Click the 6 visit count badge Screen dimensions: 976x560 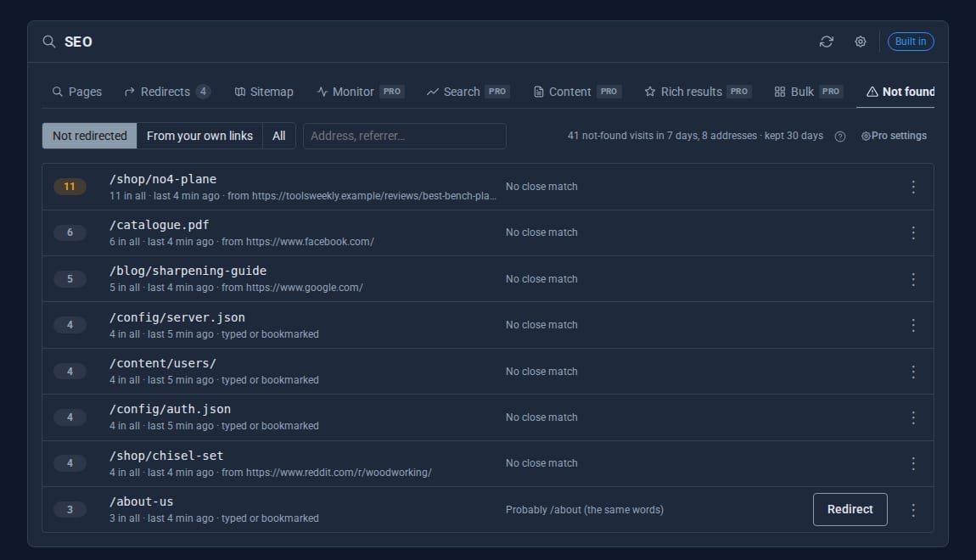click(70, 232)
